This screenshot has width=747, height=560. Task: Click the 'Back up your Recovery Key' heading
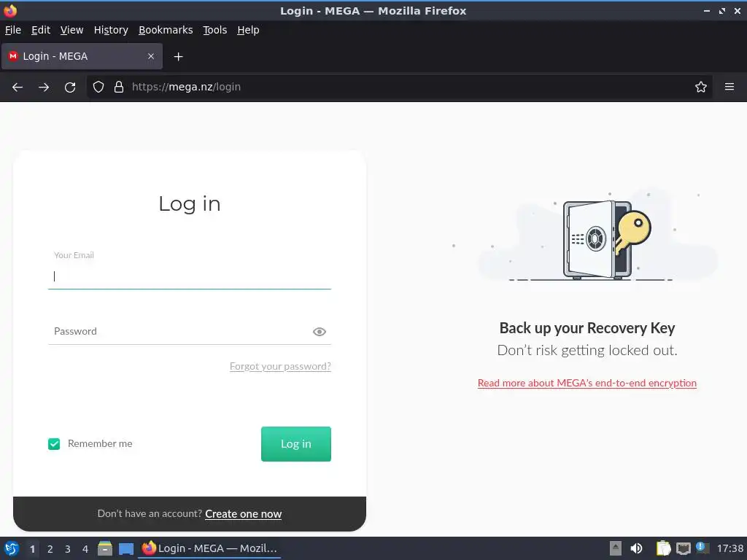point(587,328)
